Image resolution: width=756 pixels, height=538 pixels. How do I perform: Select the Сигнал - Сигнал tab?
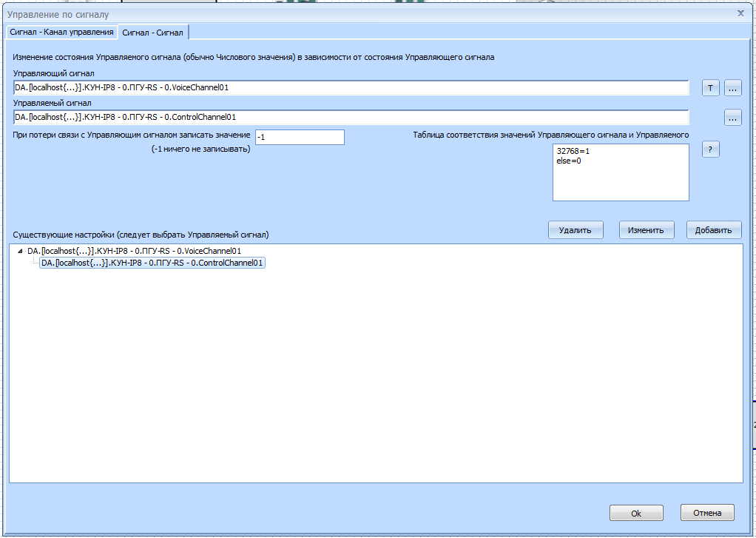(x=153, y=32)
